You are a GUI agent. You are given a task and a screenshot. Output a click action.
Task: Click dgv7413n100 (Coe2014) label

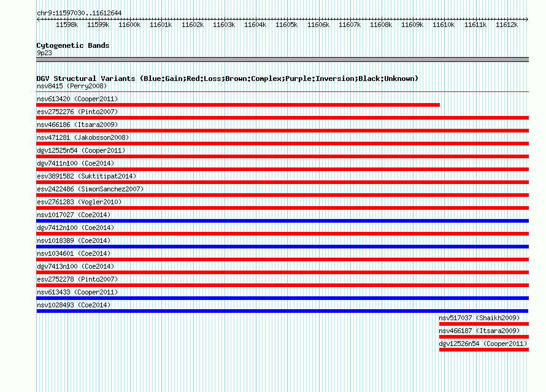[75, 266]
